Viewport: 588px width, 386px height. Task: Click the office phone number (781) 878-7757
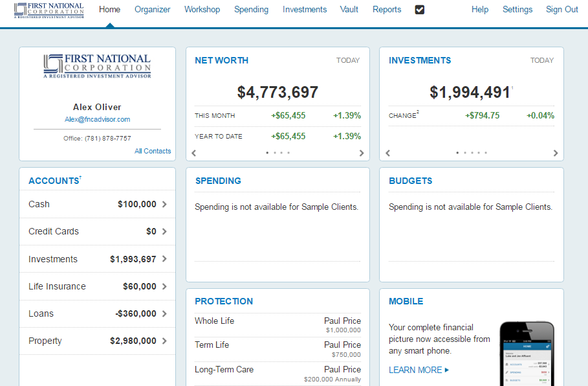(x=107, y=139)
